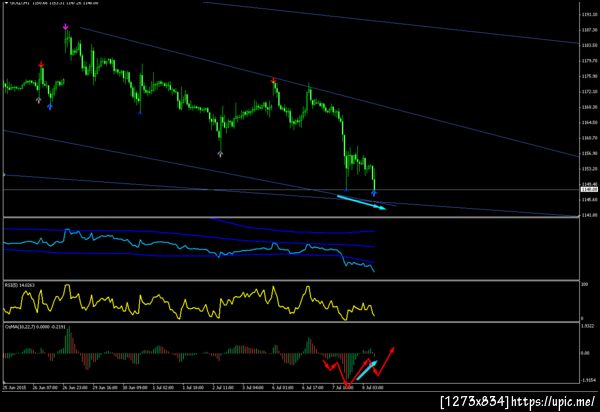Select the small blue arrow near 30 Jun 09:00
This screenshot has width=600, height=412.
pos(140,113)
